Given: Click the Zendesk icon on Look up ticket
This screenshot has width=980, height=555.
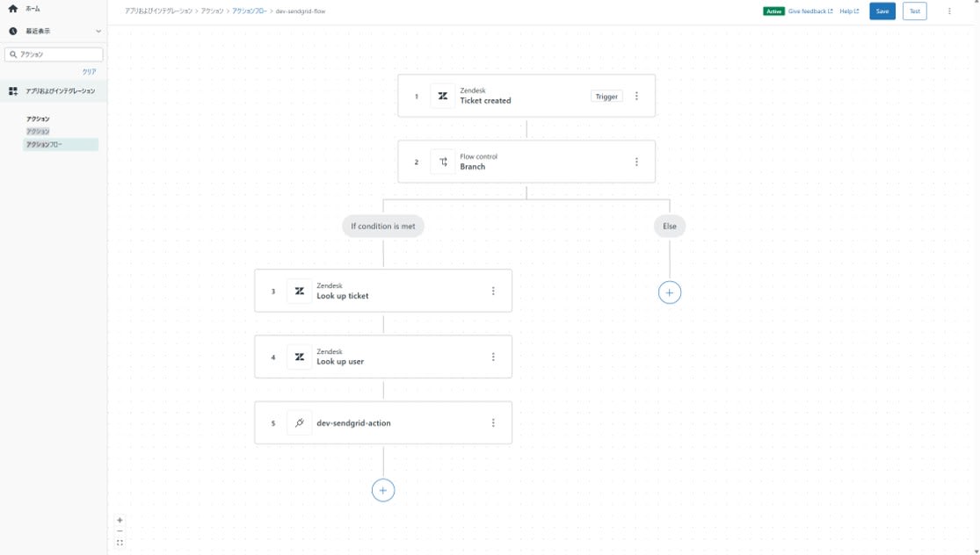Looking at the screenshot, I should 300,291.
